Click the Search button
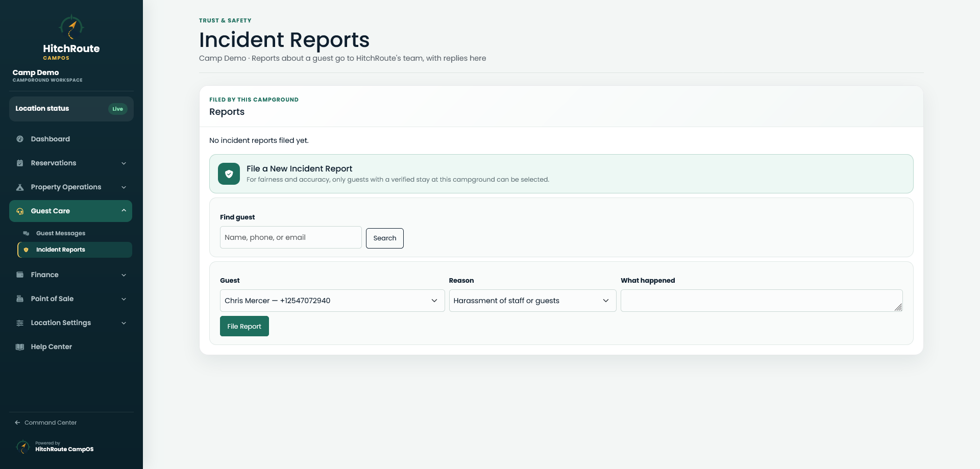Image resolution: width=980 pixels, height=469 pixels. 385,238
